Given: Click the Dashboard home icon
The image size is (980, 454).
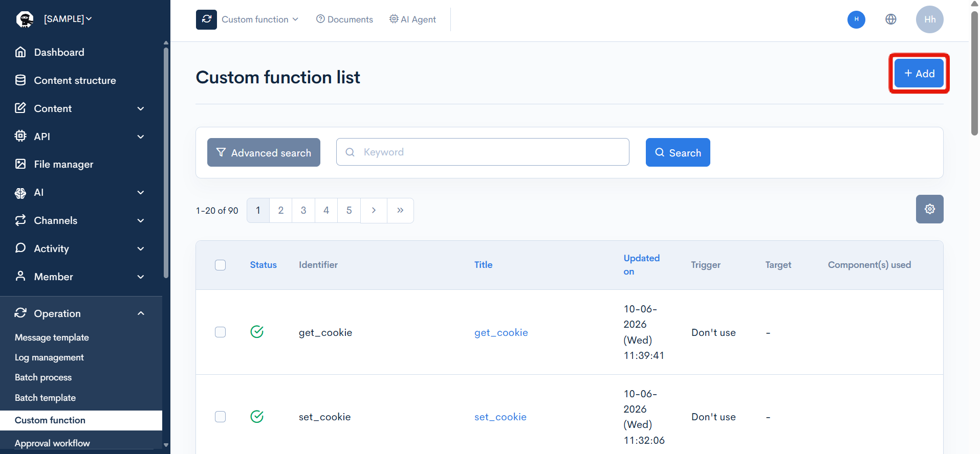Looking at the screenshot, I should pyautogui.click(x=20, y=52).
